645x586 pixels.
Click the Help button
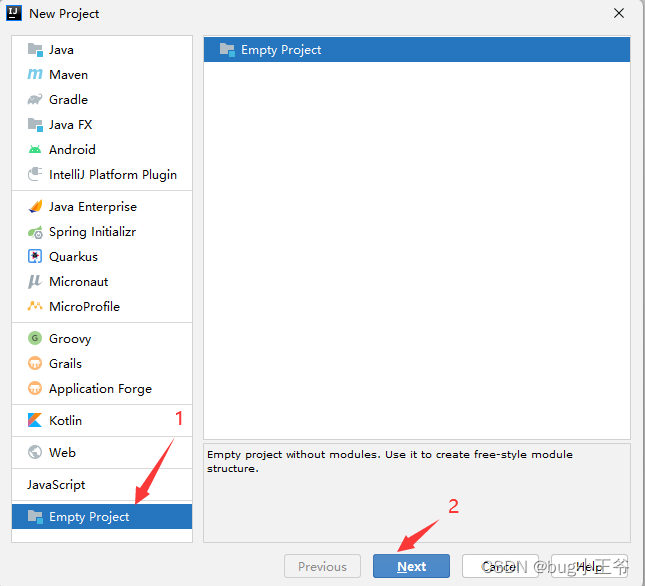click(x=589, y=566)
